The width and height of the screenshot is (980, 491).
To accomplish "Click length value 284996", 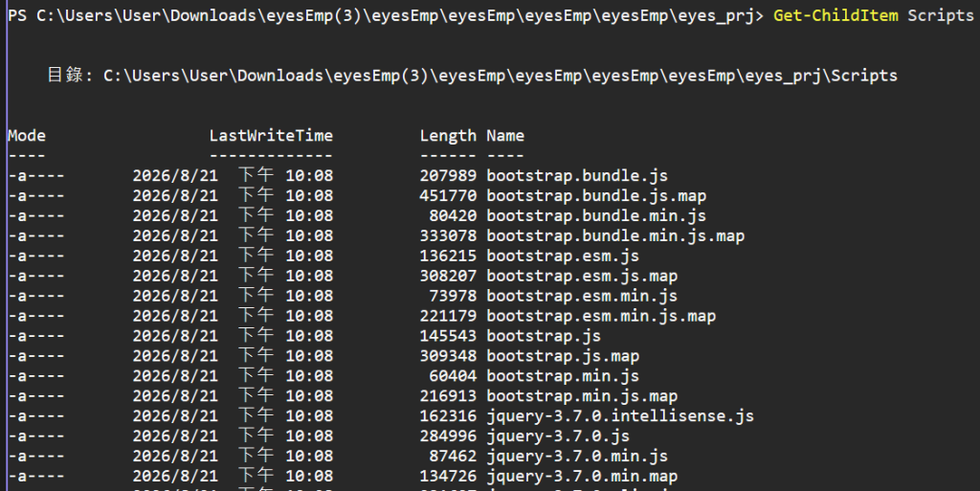I will [x=448, y=435].
